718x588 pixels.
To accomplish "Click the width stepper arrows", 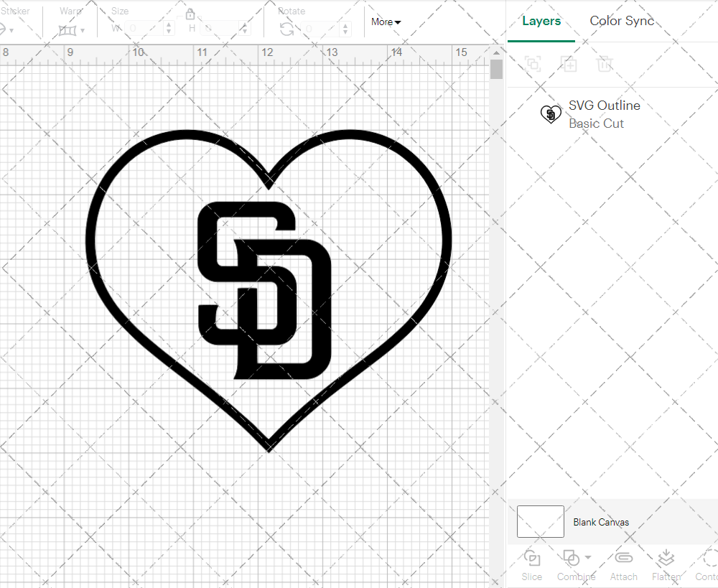I will click(x=169, y=29).
